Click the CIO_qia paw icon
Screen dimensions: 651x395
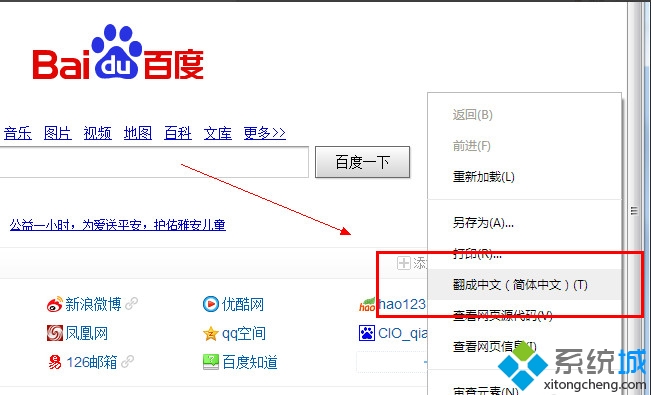click(x=367, y=333)
